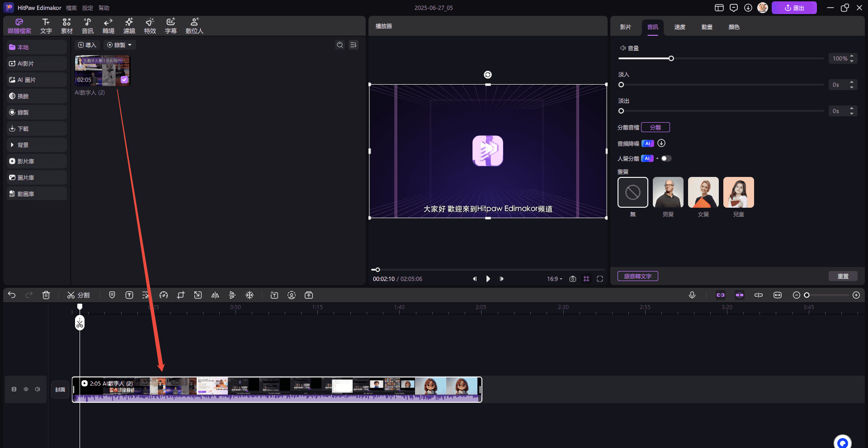Click the 重置 reset button
868x448 pixels.
tap(843, 276)
